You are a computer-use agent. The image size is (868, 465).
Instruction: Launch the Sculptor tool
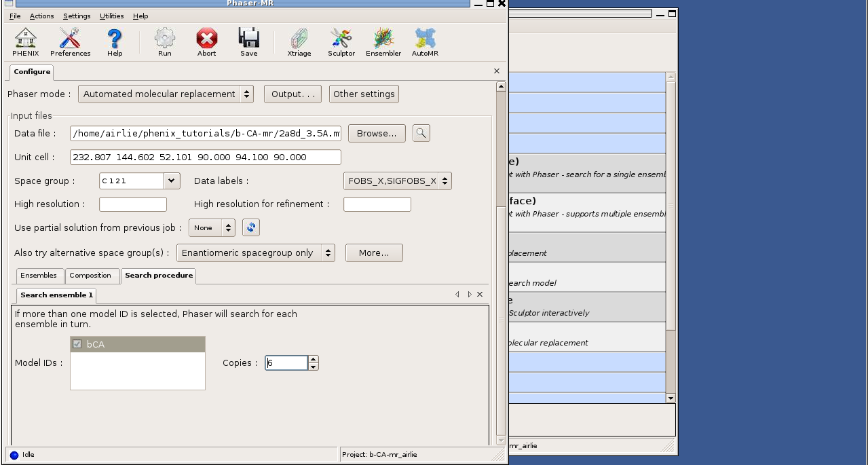click(x=341, y=42)
